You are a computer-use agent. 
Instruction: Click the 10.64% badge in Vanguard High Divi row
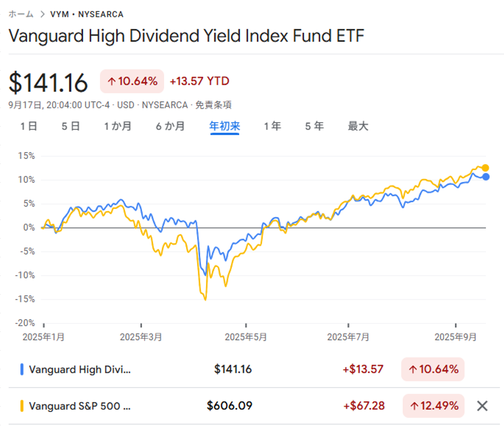pos(433,369)
